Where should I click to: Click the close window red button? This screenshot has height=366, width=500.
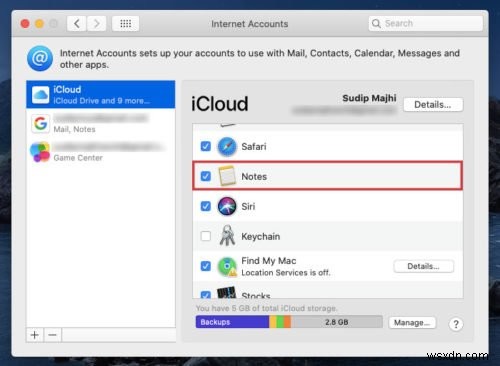[25, 24]
